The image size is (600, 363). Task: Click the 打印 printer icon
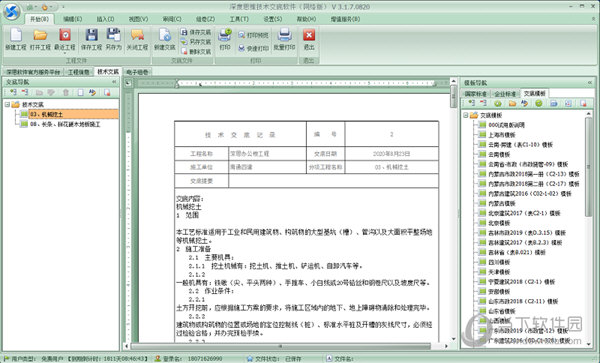click(x=225, y=35)
